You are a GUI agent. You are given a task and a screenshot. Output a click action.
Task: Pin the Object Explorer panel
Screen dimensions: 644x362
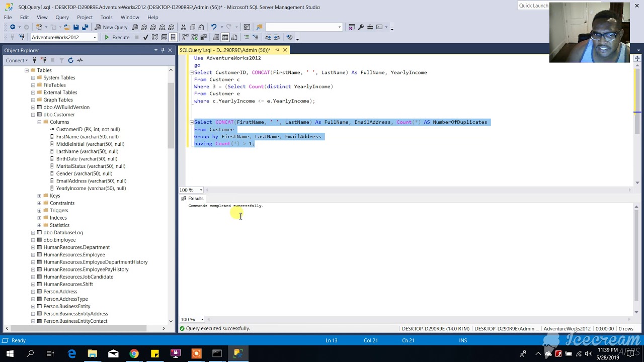pyautogui.click(x=163, y=50)
